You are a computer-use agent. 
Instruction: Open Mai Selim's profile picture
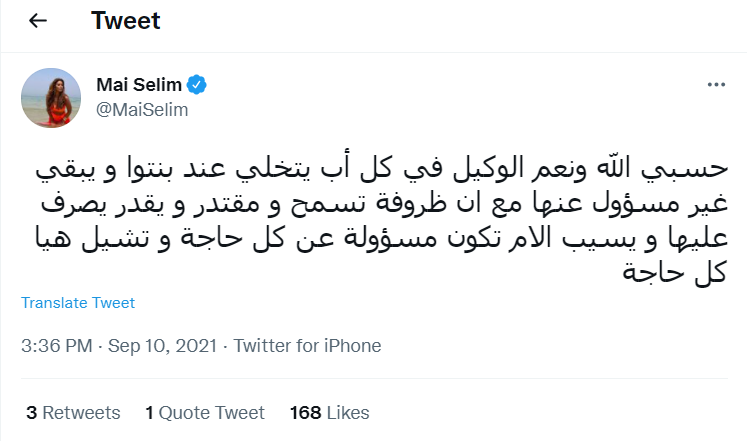coord(50,99)
